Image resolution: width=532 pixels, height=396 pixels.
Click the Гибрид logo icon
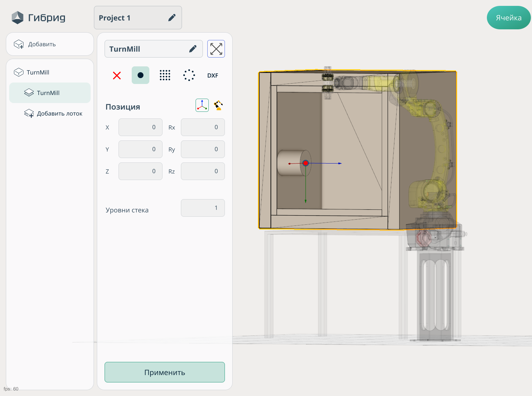[x=17, y=18]
